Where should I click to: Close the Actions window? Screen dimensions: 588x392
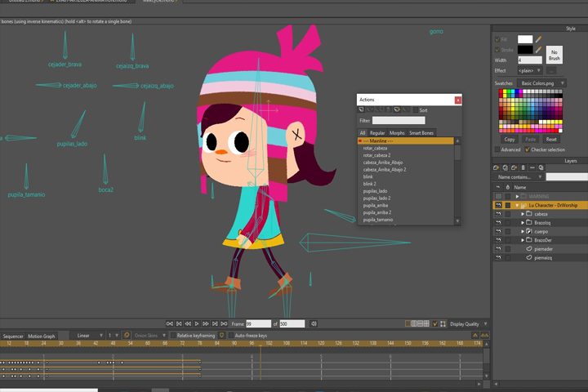click(x=458, y=100)
